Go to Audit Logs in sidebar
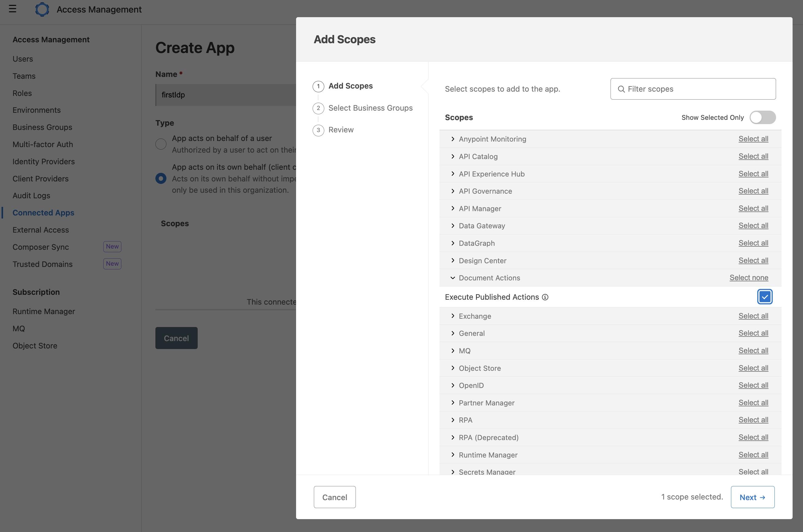The image size is (803, 532). pos(31,196)
